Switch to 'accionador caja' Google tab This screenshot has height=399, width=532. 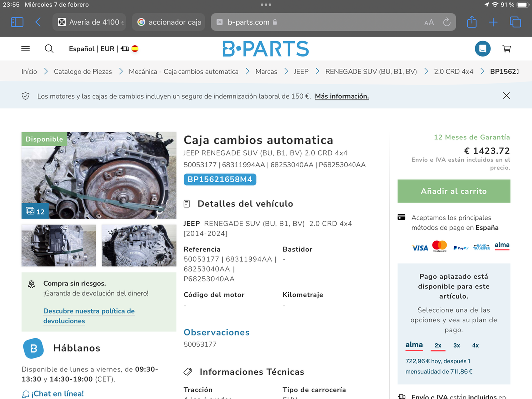pyautogui.click(x=169, y=22)
